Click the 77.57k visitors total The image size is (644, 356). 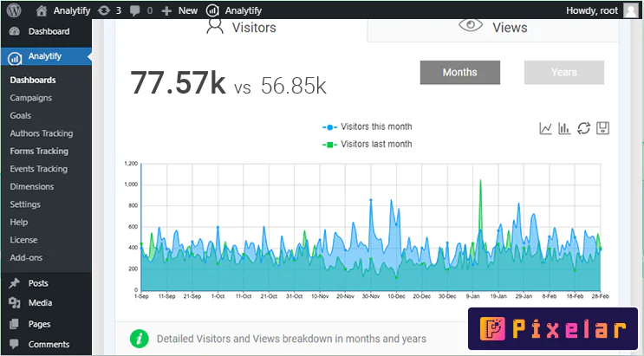[178, 83]
